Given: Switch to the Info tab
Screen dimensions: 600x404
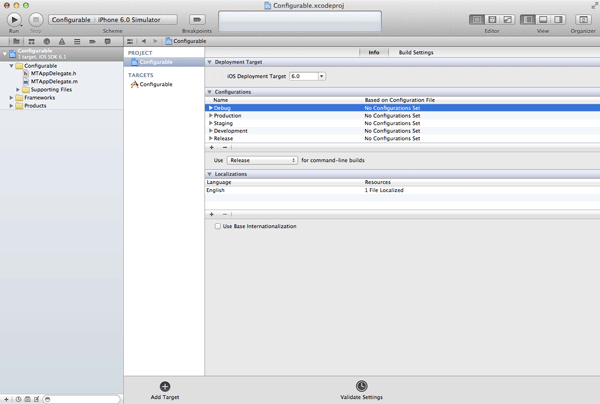Looking at the screenshot, I should [374, 52].
